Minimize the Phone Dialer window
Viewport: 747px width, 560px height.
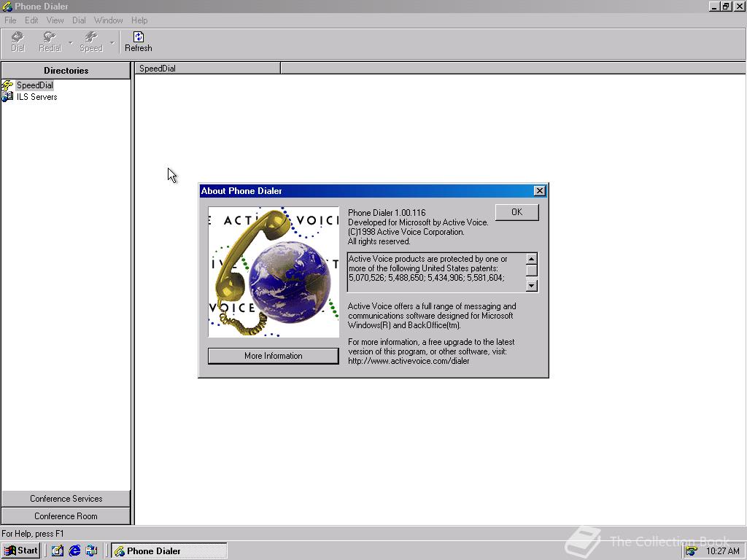coord(714,6)
